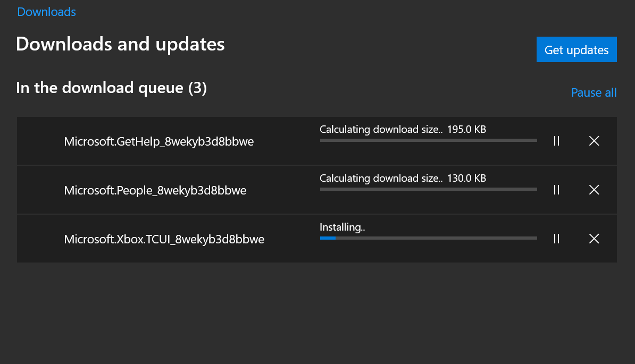Click the Get updates button
The image size is (635, 364).
point(576,49)
